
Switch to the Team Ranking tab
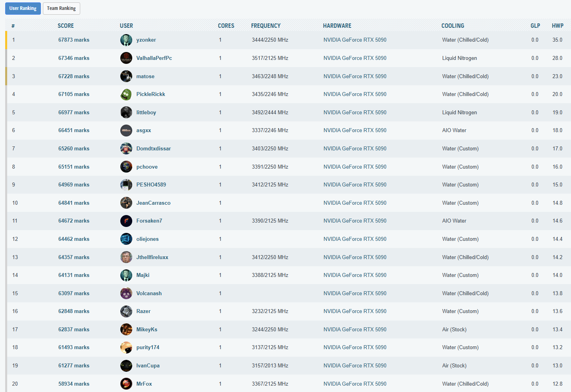(x=61, y=8)
